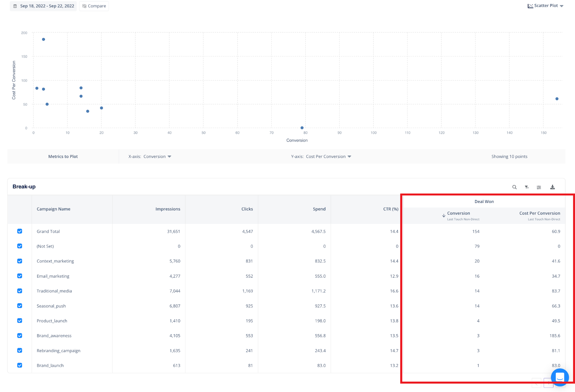This screenshot has width=575, height=392.
Task: Click the scatter plot chart icon
Action: 530,6
